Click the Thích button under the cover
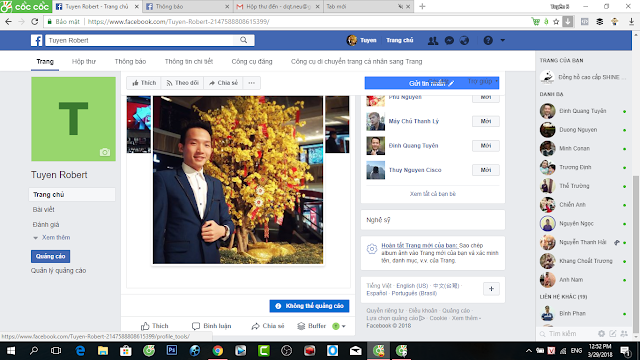 click(144, 83)
